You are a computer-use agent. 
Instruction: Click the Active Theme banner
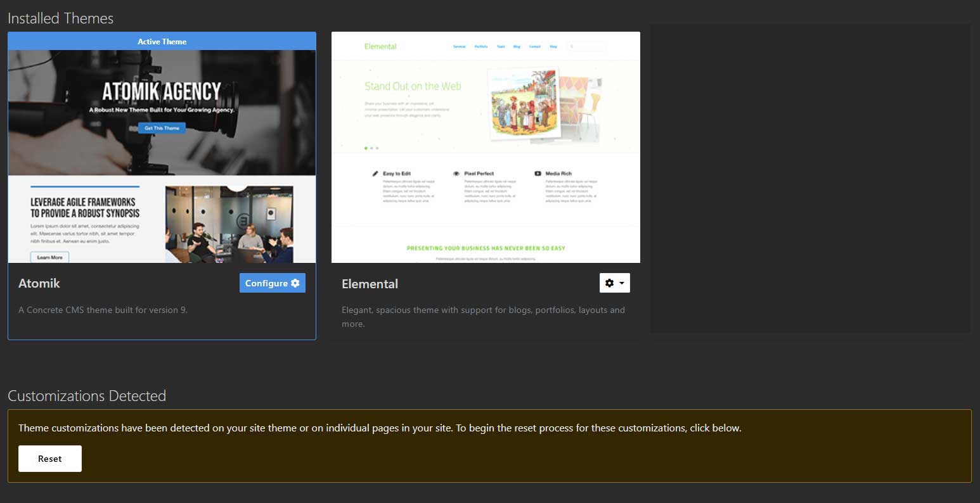click(162, 41)
